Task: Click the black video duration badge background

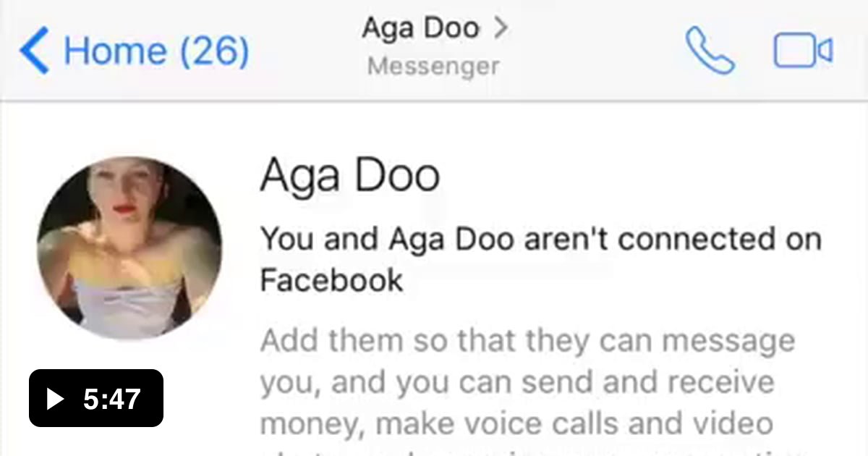Action: tap(96, 398)
